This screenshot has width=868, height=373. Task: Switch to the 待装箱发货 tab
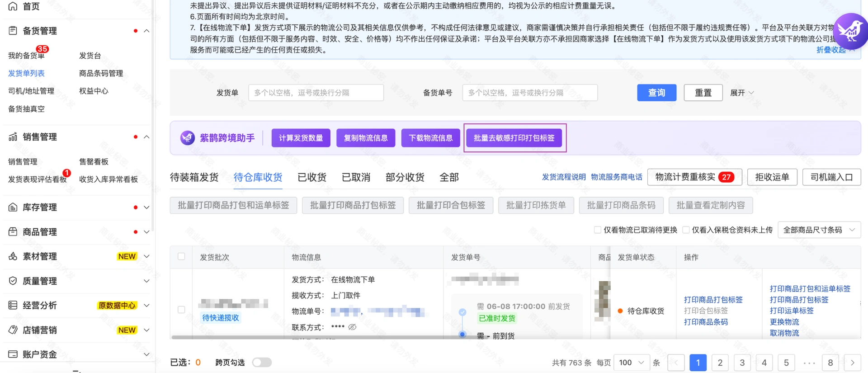(194, 177)
